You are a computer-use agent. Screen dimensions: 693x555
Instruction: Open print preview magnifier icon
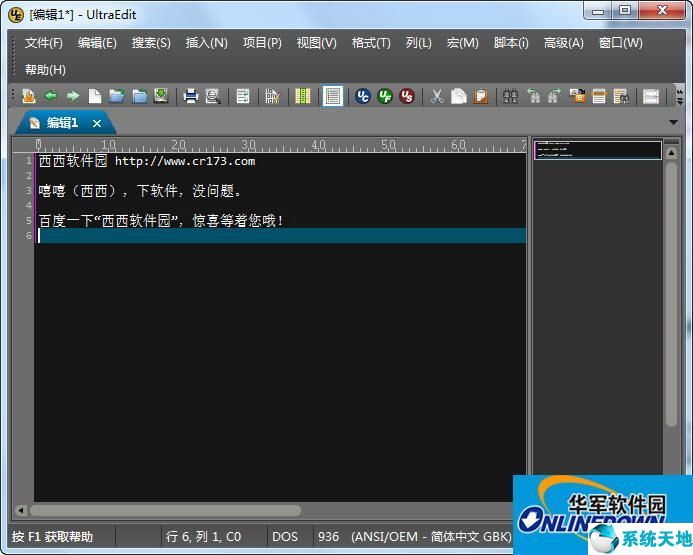tap(213, 96)
